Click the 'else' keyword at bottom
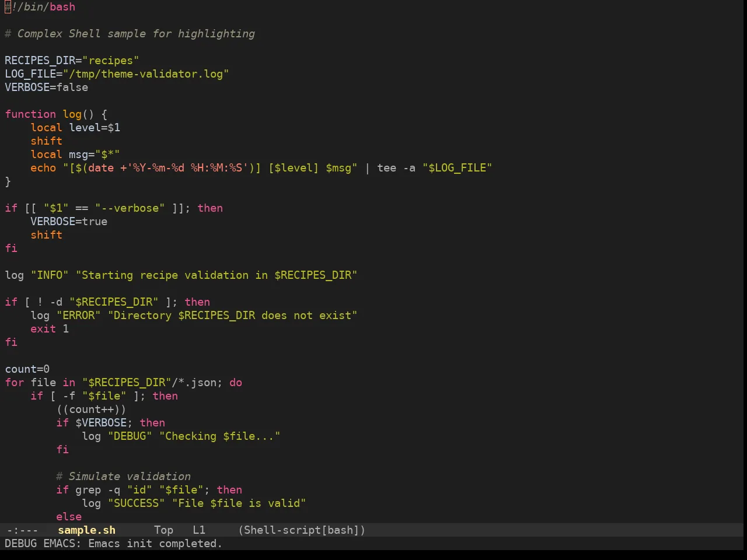 tap(69, 517)
